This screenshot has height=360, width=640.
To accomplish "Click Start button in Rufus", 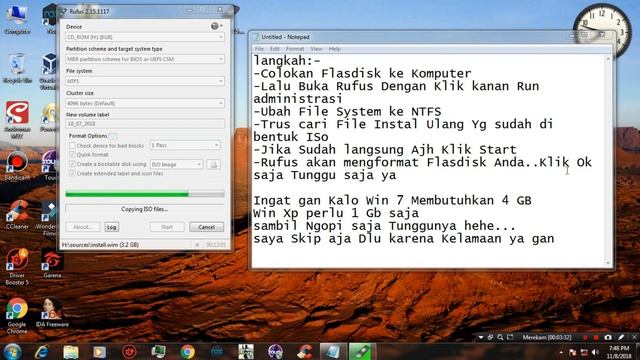I will click(167, 227).
